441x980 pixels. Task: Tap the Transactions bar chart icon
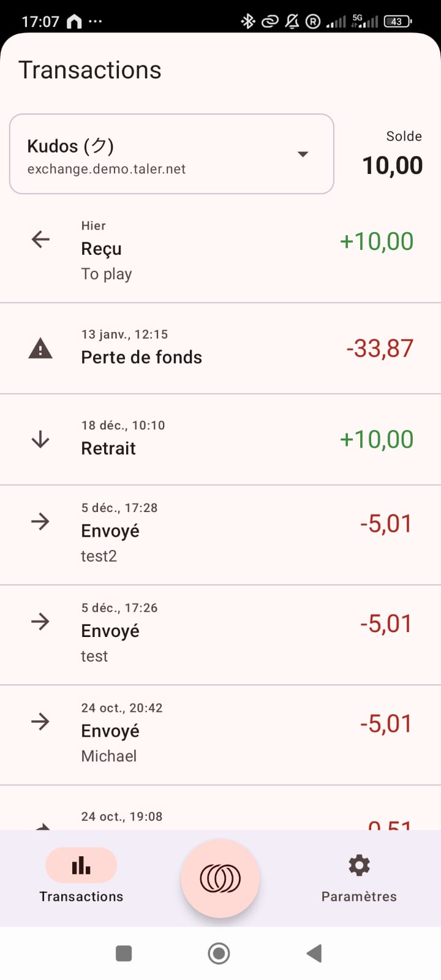pyautogui.click(x=81, y=865)
